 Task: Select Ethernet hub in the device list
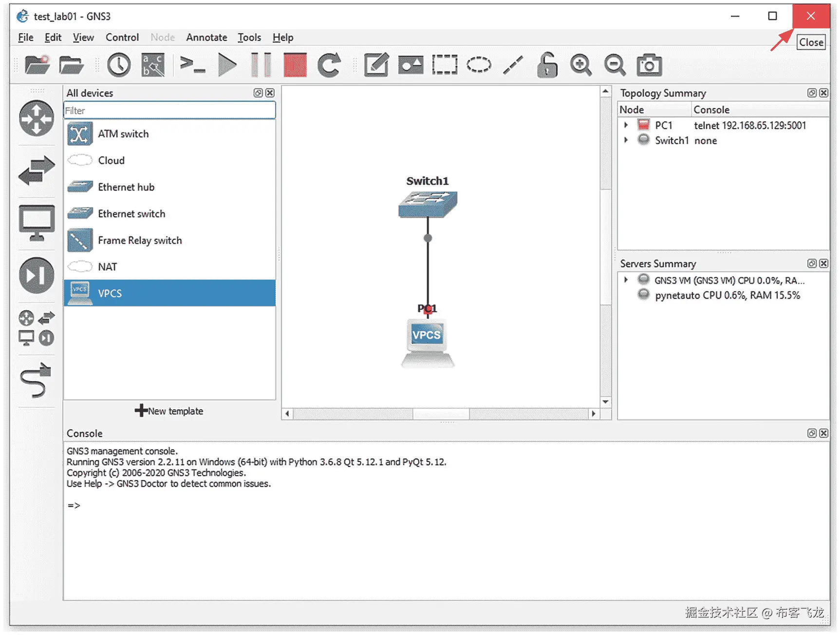pos(169,187)
